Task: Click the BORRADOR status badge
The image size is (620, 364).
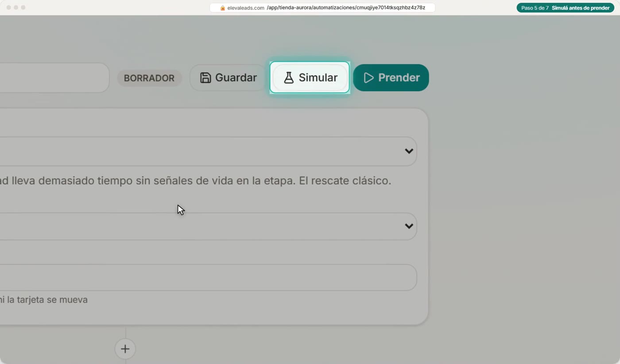Action: click(149, 78)
